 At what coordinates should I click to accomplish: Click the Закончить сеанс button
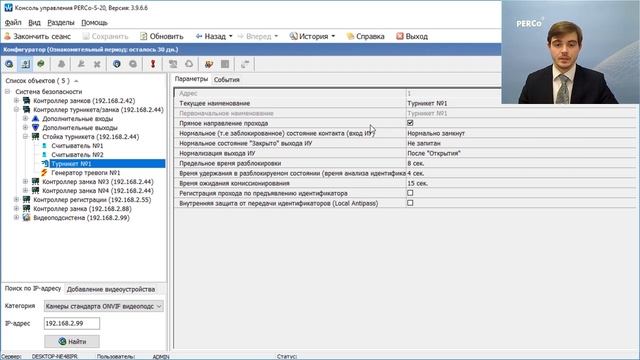(x=38, y=36)
